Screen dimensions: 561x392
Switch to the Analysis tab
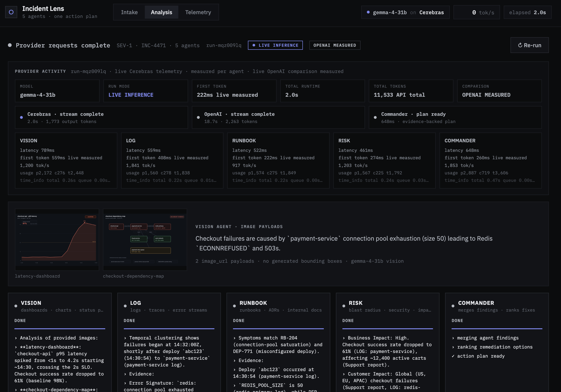(x=162, y=12)
